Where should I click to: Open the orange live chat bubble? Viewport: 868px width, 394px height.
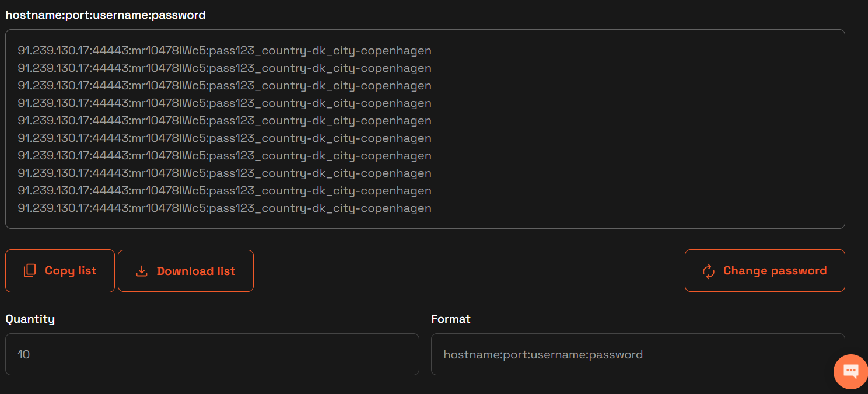[x=850, y=371]
